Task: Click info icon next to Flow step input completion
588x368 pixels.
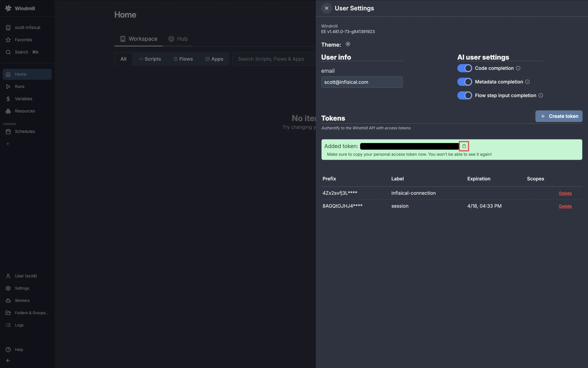Action: 541,95
